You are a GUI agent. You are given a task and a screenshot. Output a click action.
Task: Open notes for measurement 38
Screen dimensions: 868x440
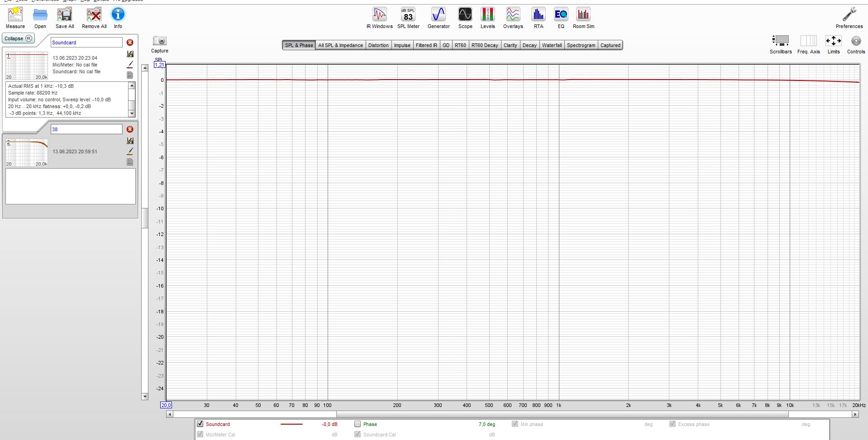click(130, 162)
